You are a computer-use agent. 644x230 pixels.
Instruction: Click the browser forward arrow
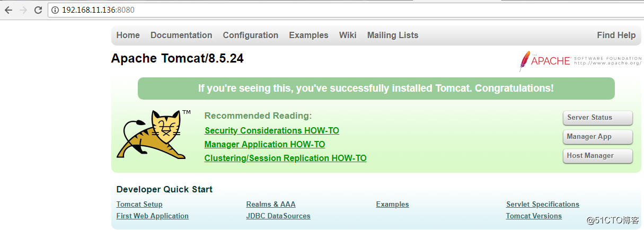pyautogui.click(x=23, y=10)
